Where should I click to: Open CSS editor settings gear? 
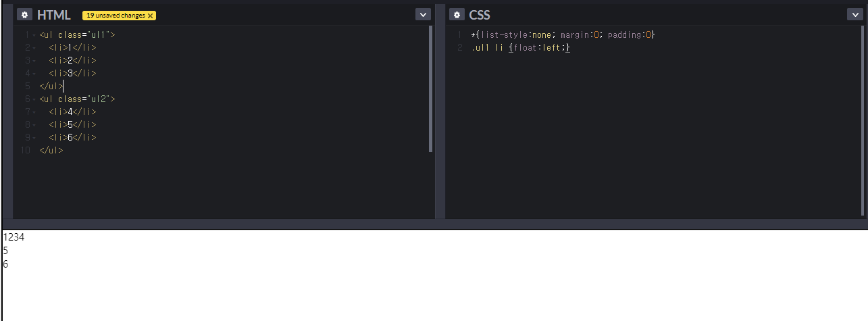point(457,15)
